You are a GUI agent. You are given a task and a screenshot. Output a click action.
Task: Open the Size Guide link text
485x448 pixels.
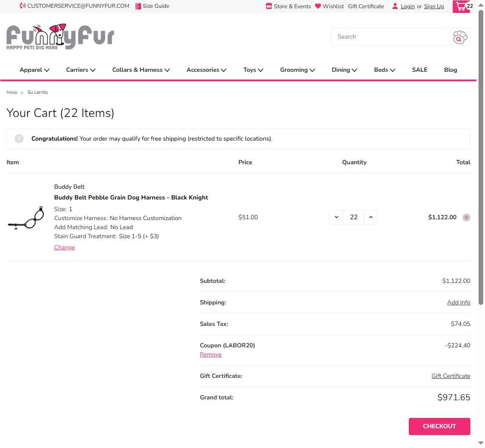[x=156, y=6]
